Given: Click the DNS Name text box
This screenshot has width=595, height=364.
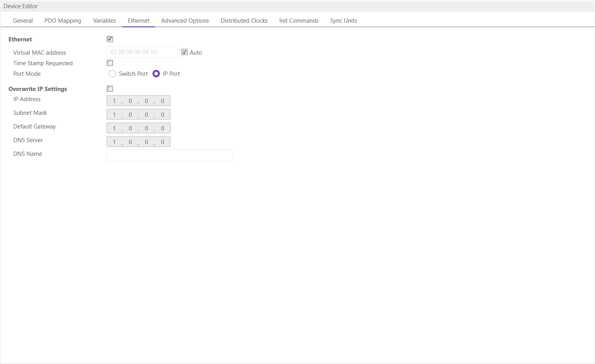Looking at the screenshot, I should (x=170, y=155).
